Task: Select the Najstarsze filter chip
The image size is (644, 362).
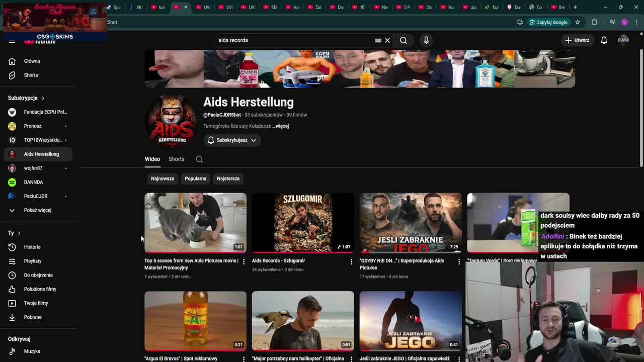Action: pos(228,178)
